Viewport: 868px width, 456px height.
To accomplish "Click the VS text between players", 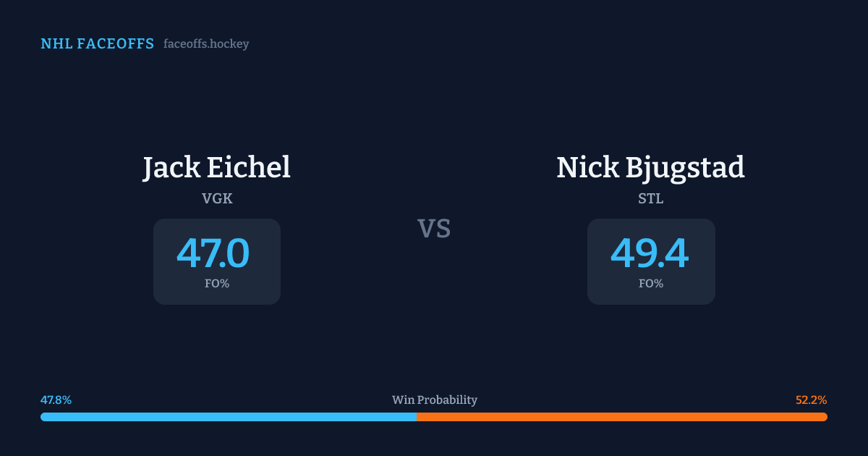I will coord(434,229).
